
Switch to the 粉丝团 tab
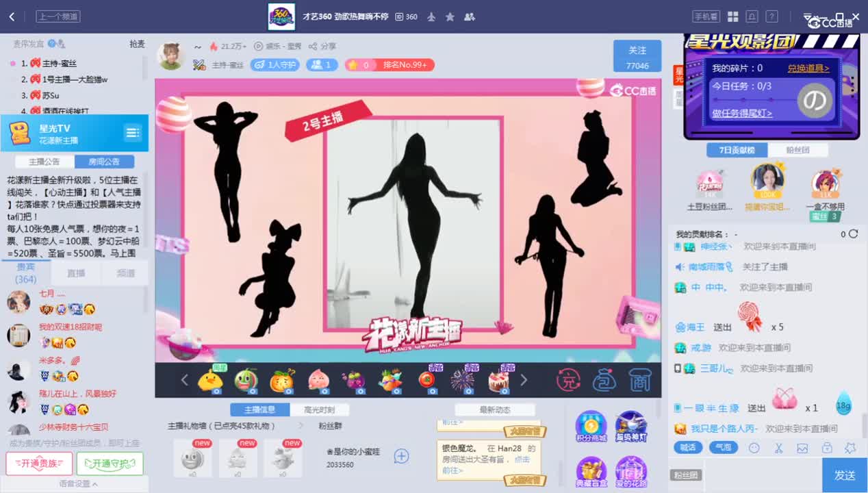click(797, 150)
